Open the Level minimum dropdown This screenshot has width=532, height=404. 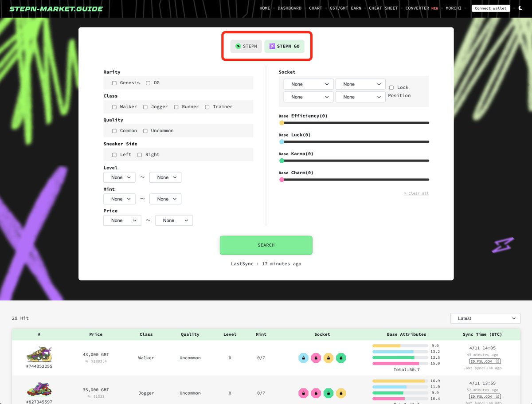[120, 177]
